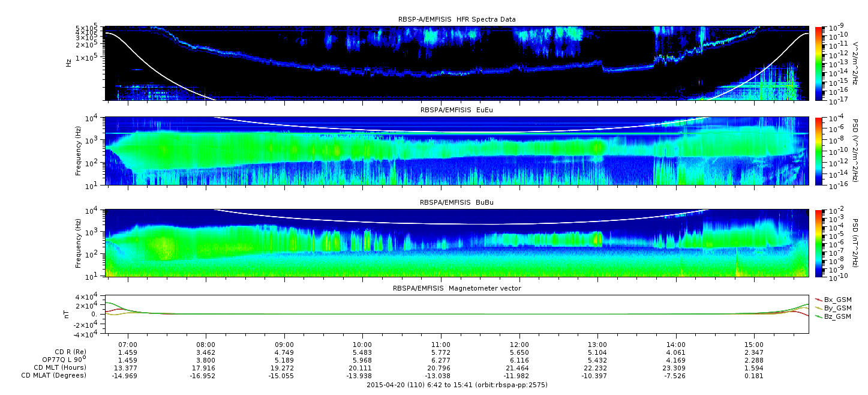Click the RBSPA/EMFISIS EuEu panel title

pyautogui.click(x=457, y=110)
